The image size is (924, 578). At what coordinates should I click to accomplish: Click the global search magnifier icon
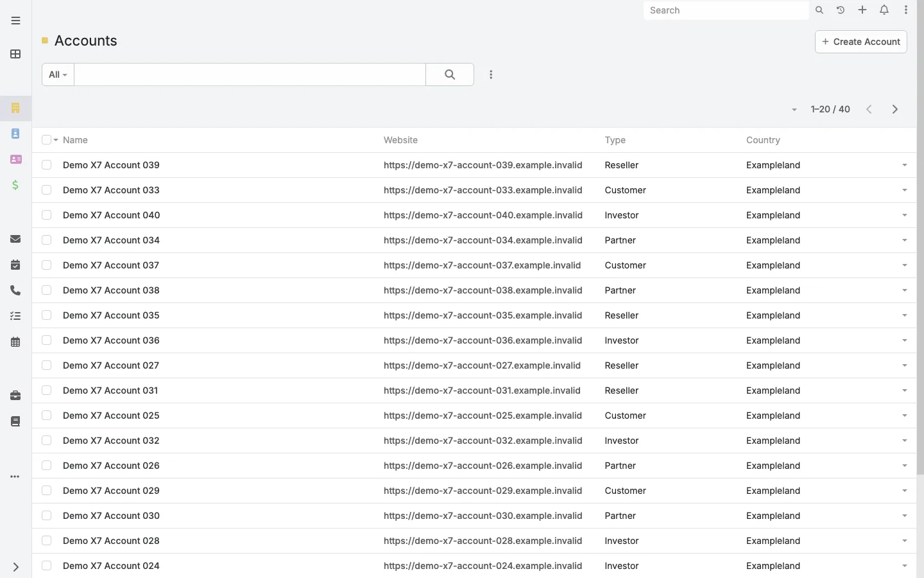[819, 10]
